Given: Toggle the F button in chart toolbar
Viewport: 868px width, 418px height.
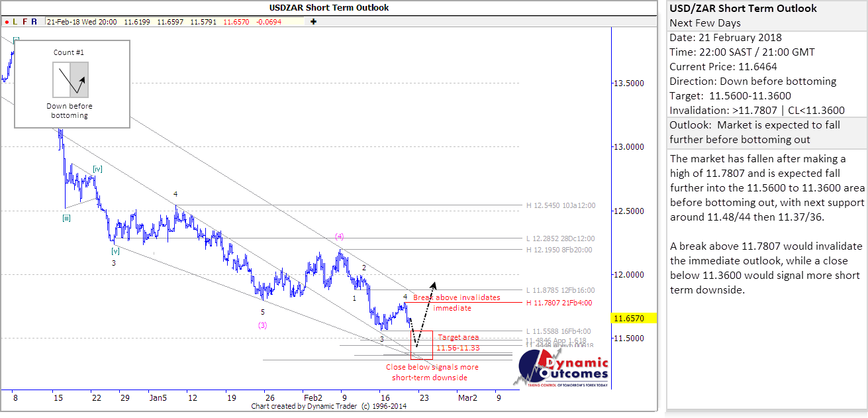Looking at the screenshot, I should click(24, 22).
